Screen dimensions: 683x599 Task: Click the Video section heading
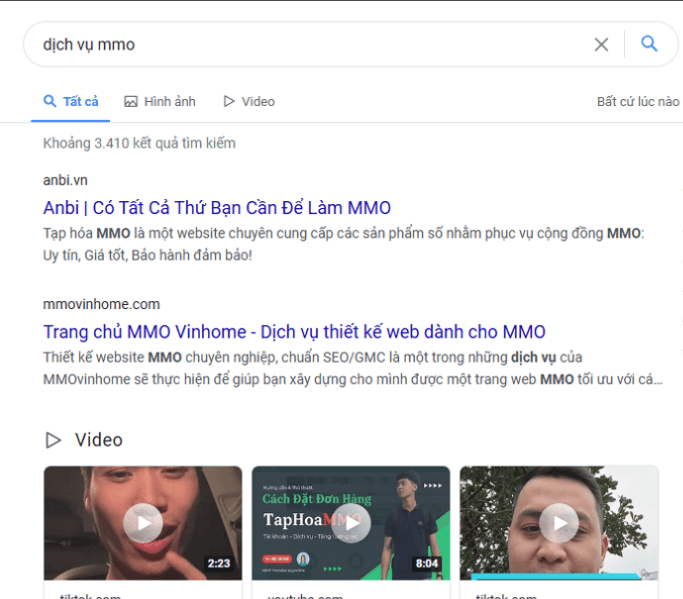coord(99,440)
